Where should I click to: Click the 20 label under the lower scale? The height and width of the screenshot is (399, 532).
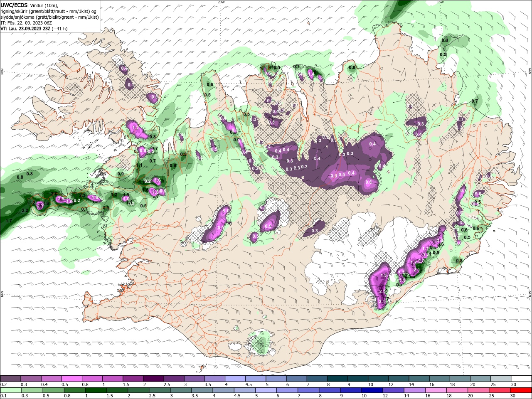(x=470, y=396)
